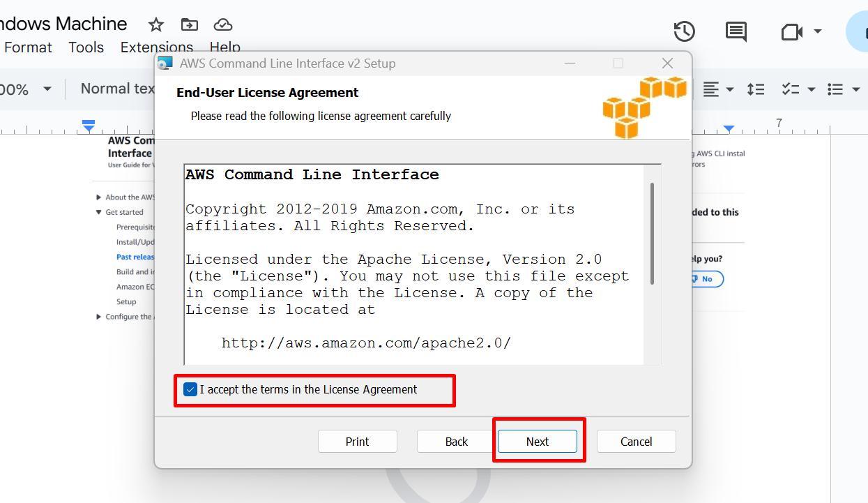Open the Prerequisites sidebar entry
The image size is (868, 503).
click(135, 227)
